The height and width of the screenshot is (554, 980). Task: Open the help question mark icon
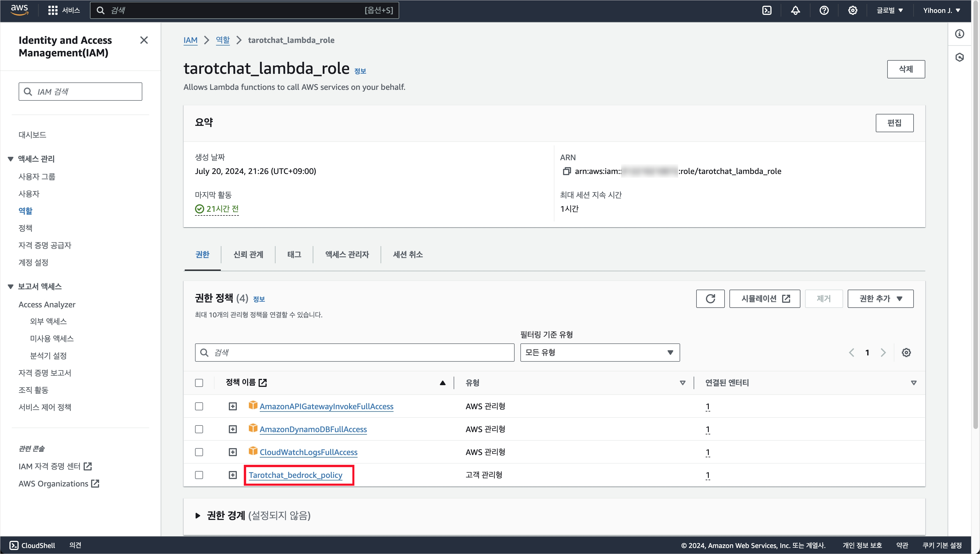point(824,10)
